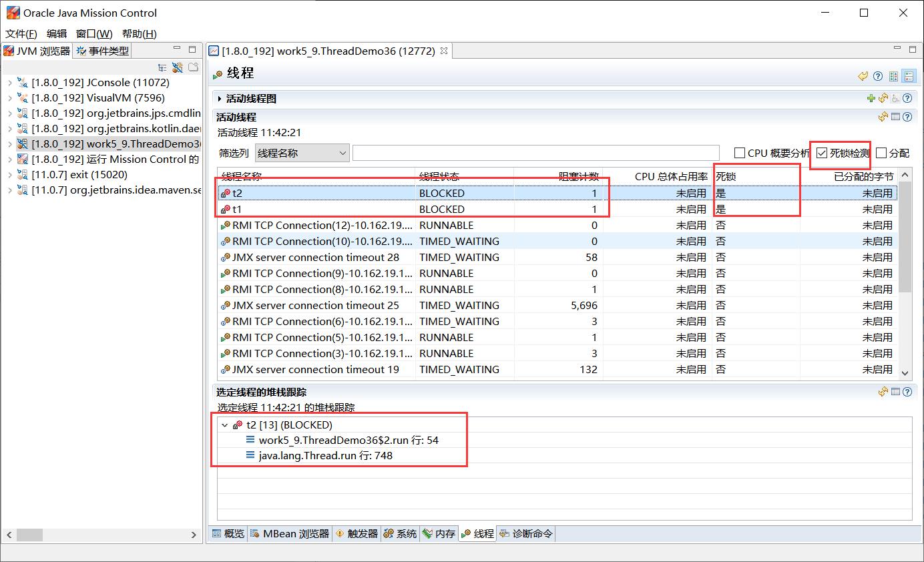Open the 筛选列 线程名称 dropdown
The image size is (924, 562).
tap(302, 153)
